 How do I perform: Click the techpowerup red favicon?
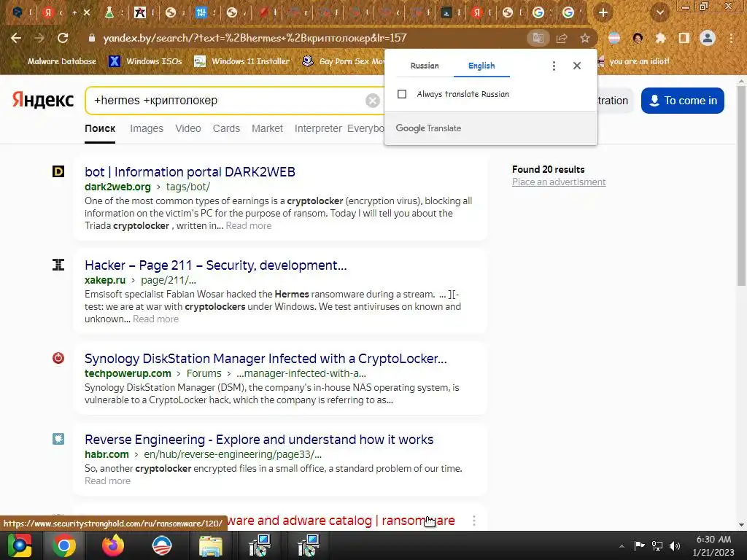[58, 357]
